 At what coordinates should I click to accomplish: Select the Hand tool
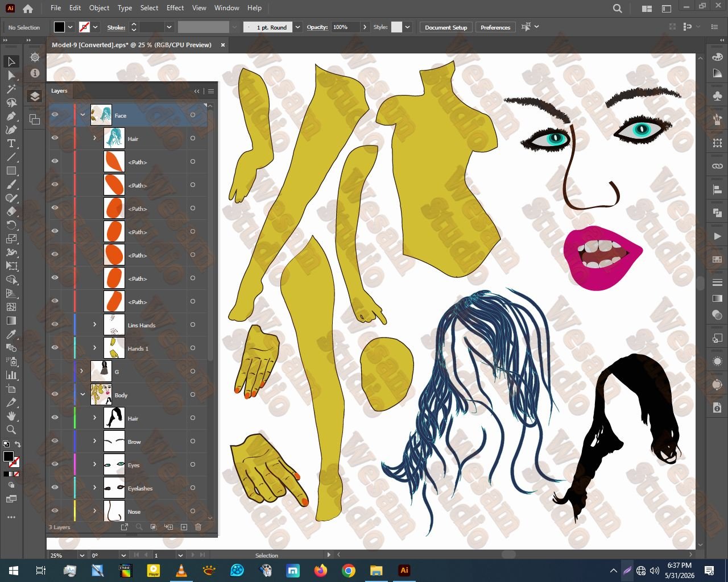11,416
